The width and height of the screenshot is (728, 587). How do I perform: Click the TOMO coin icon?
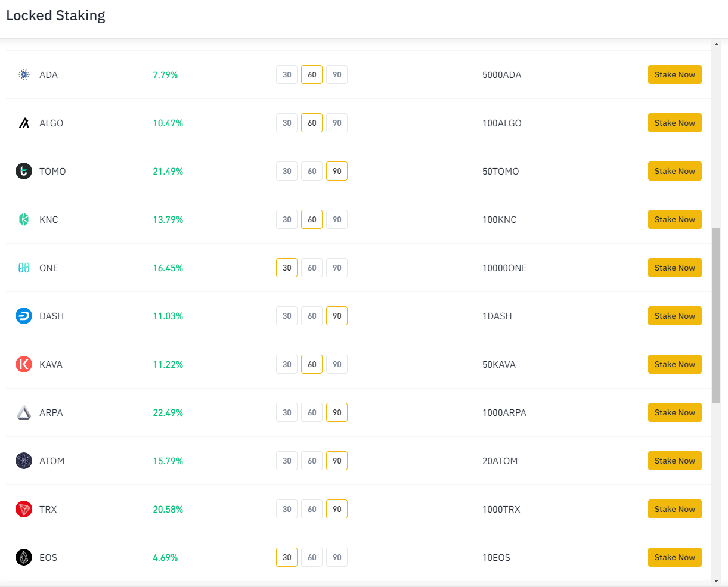(x=24, y=171)
